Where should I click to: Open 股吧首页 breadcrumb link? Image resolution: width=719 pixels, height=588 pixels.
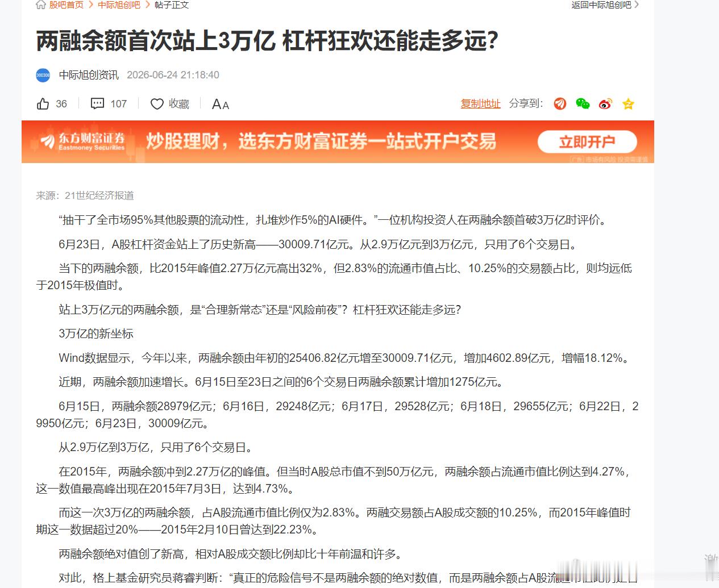point(66,5)
